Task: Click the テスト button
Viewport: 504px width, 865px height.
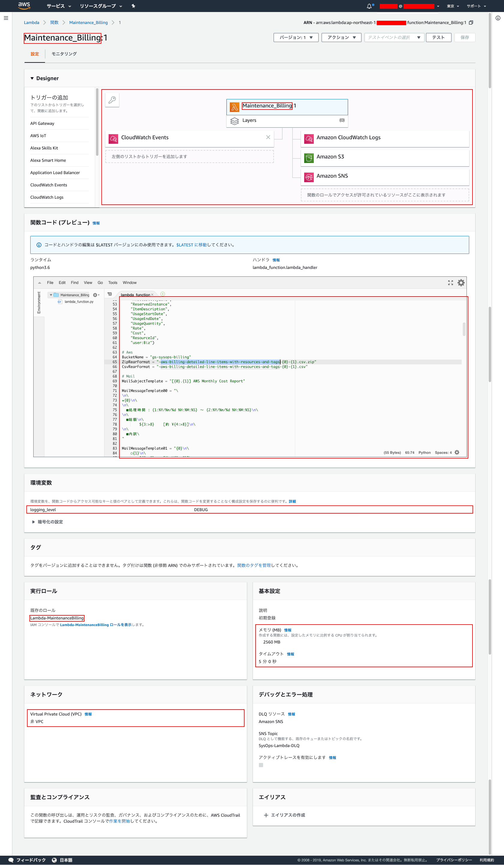Action: click(438, 38)
